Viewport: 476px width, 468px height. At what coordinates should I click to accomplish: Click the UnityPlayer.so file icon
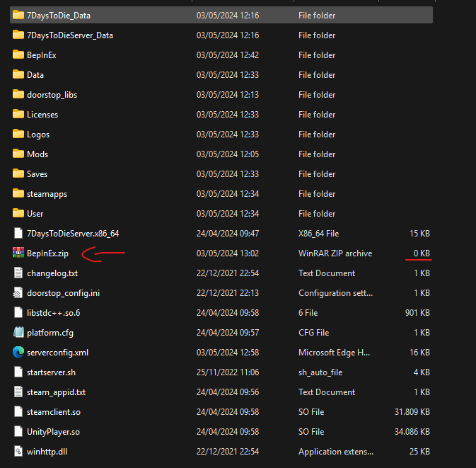pyautogui.click(x=18, y=431)
